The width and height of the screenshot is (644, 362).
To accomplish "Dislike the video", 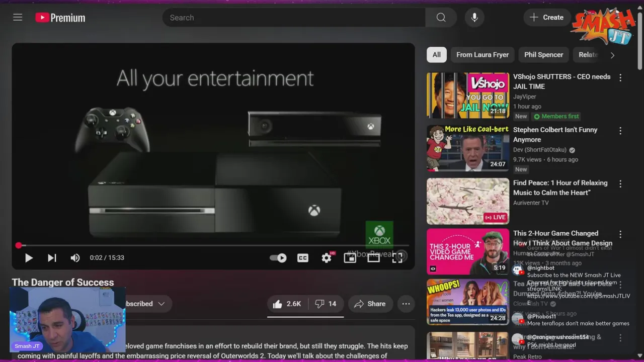I will 326,304.
